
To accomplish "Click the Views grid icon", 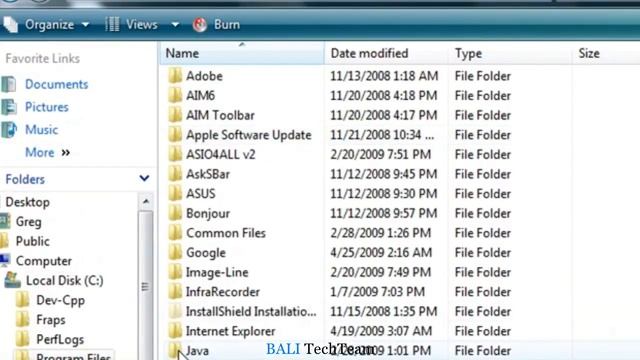I will tap(112, 24).
